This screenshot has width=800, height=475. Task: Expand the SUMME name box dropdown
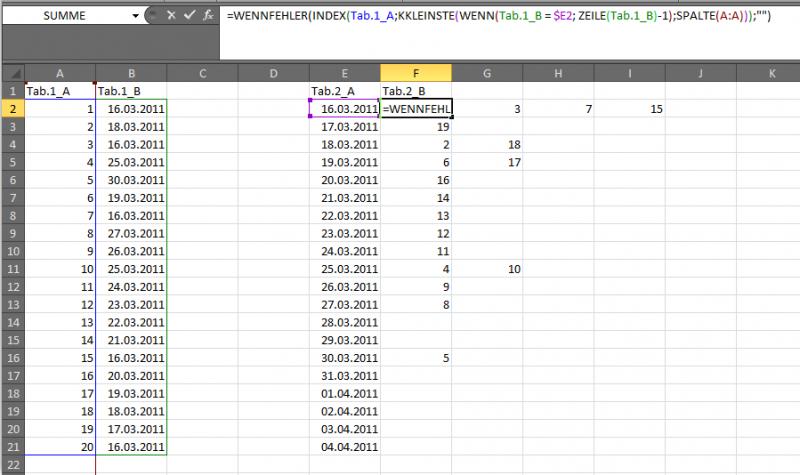(x=136, y=17)
